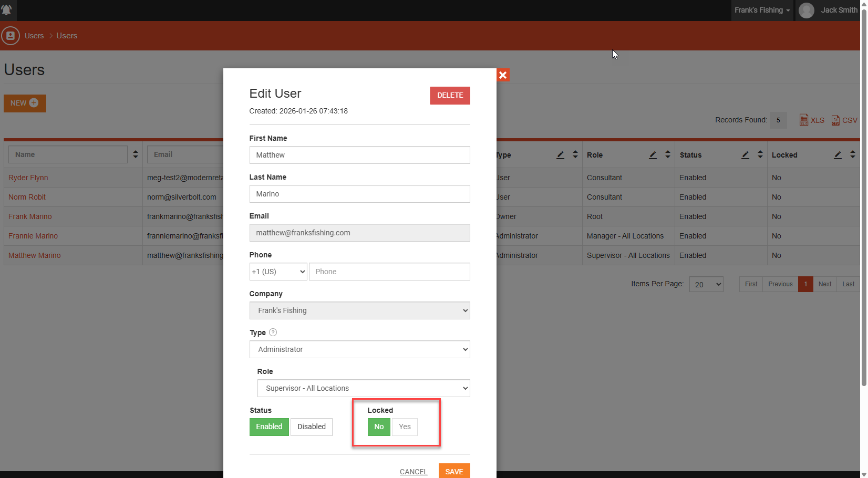Click the Users section icon in breadcrumb
The height and width of the screenshot is (478, 868).
tap(11, 36)
